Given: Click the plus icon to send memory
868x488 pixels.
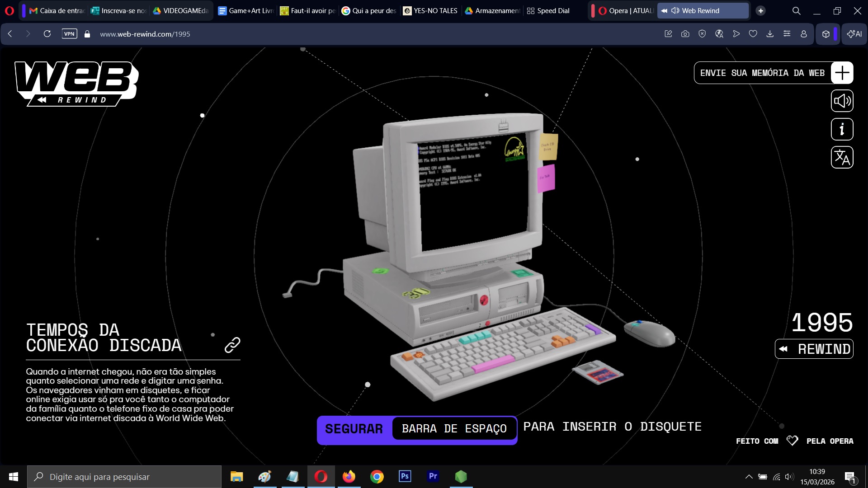Looking at the screenshot, I should click(842, 73).
